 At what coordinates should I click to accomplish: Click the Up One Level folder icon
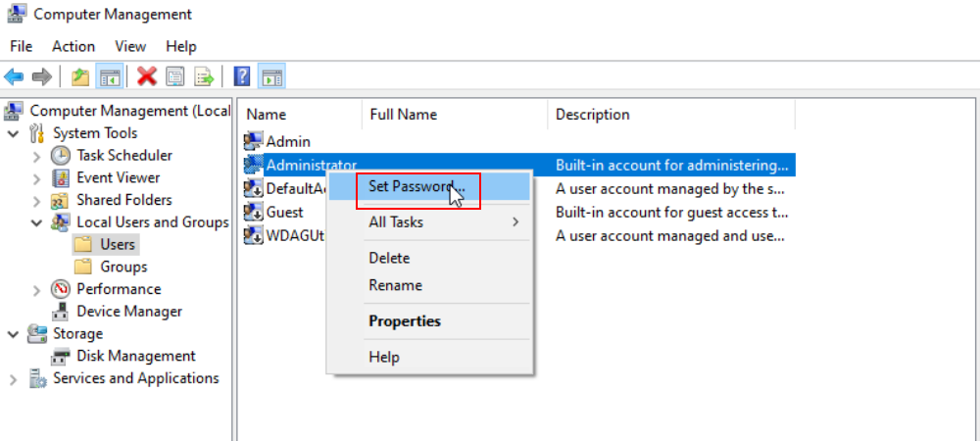coord(81,76)
